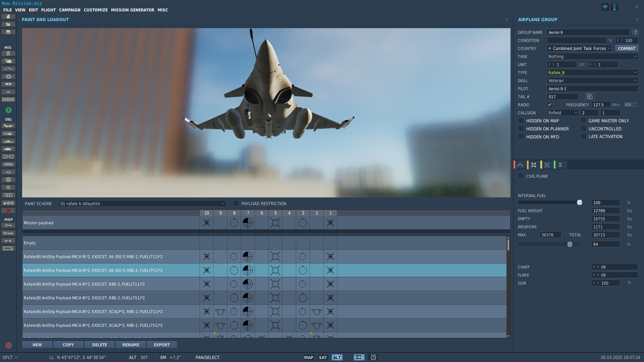The width and height of the screenshot is (644, 362).
Task: Enable HIDDEN ON MFD checkbox
Action: pos(521,136)
